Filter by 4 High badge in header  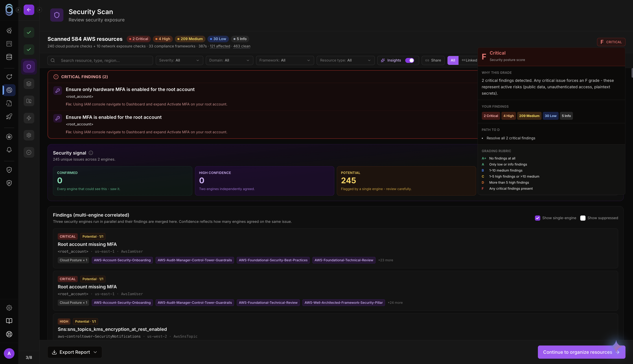click(163, 39)
